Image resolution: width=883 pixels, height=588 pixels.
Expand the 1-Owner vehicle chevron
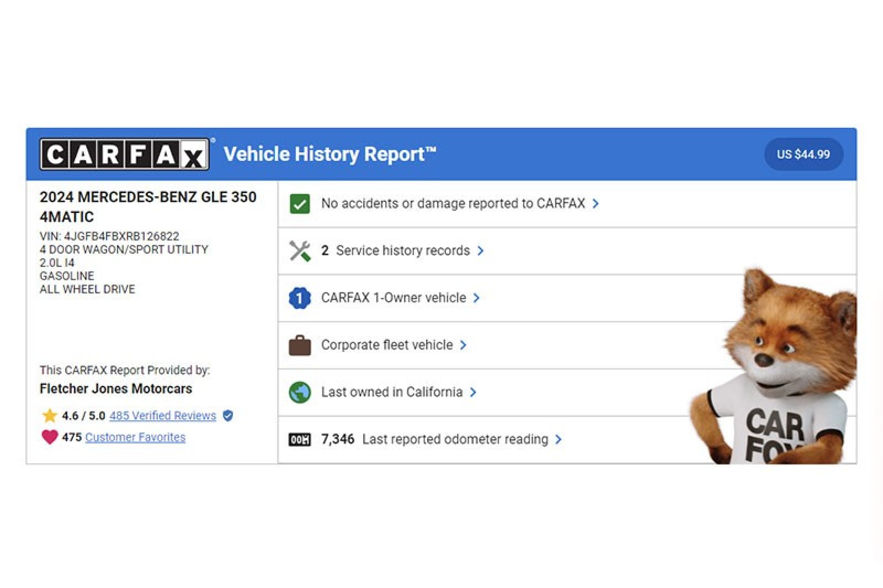coord(476,298)
